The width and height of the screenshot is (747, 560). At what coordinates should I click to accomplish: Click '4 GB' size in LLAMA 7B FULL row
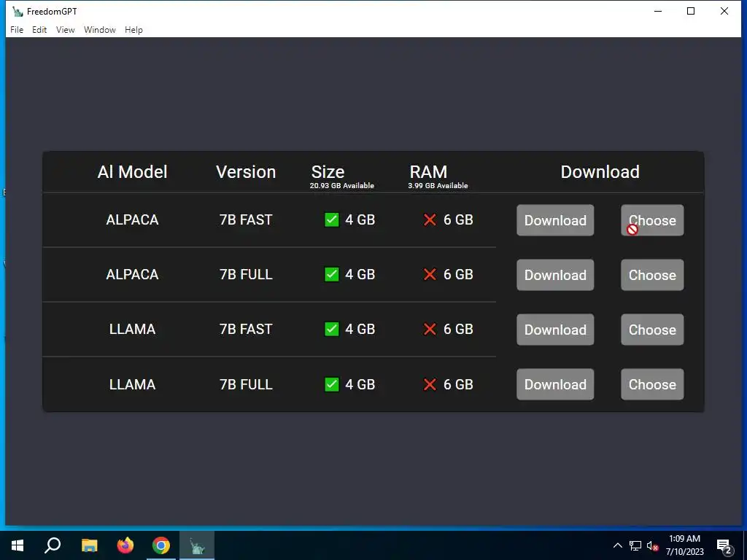pos(360,384)
